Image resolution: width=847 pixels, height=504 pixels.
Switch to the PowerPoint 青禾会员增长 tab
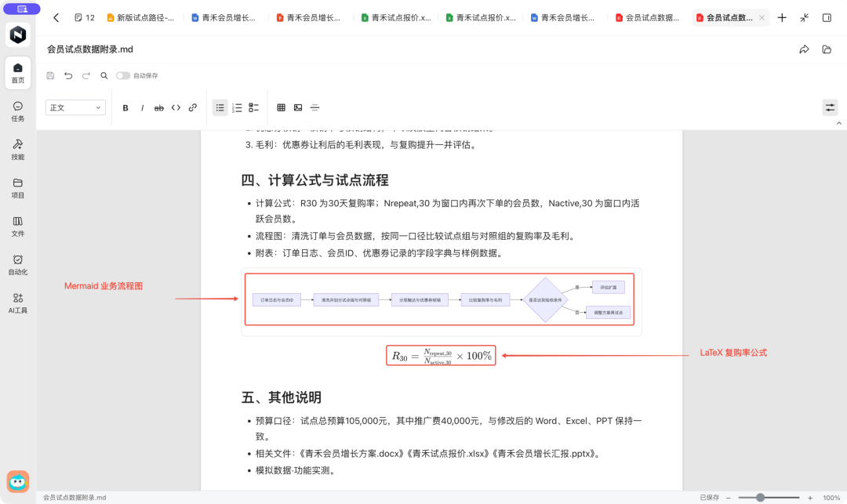pos(308,18)
